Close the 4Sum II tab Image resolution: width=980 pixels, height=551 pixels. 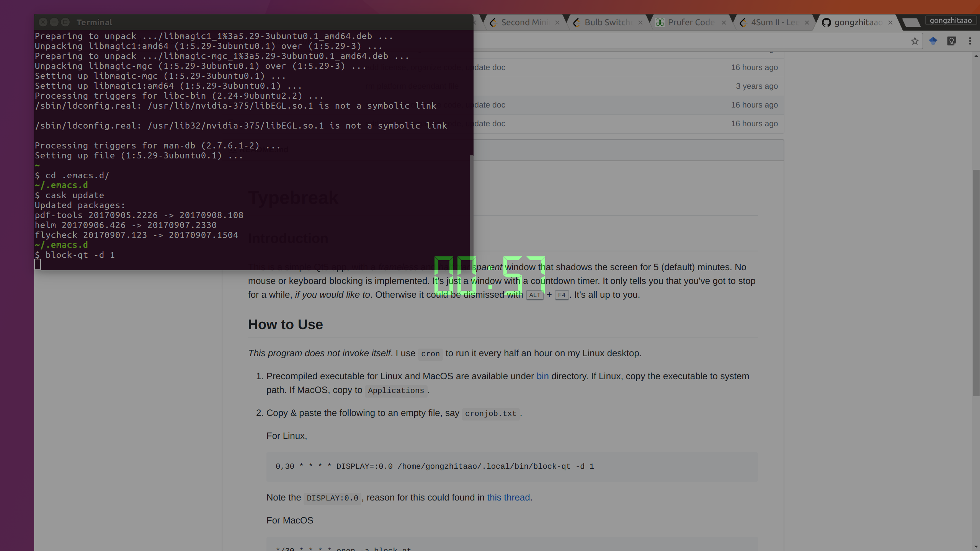[x=807, y=23]
